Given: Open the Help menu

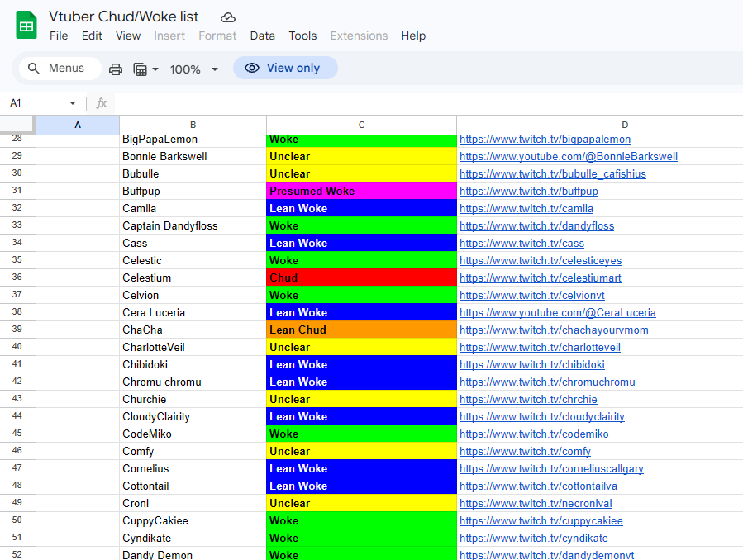Looking at the screenshot, I should tap(413, 36).
